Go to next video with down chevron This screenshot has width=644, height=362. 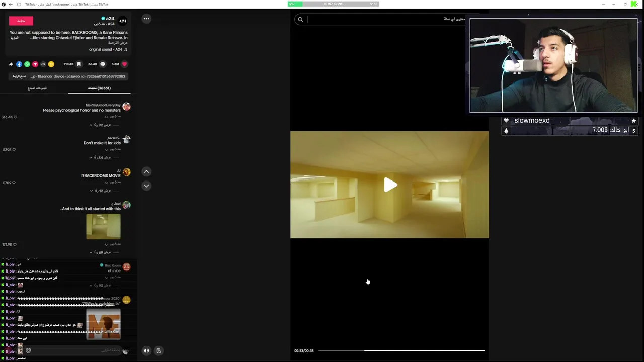[x=146, y=186]
